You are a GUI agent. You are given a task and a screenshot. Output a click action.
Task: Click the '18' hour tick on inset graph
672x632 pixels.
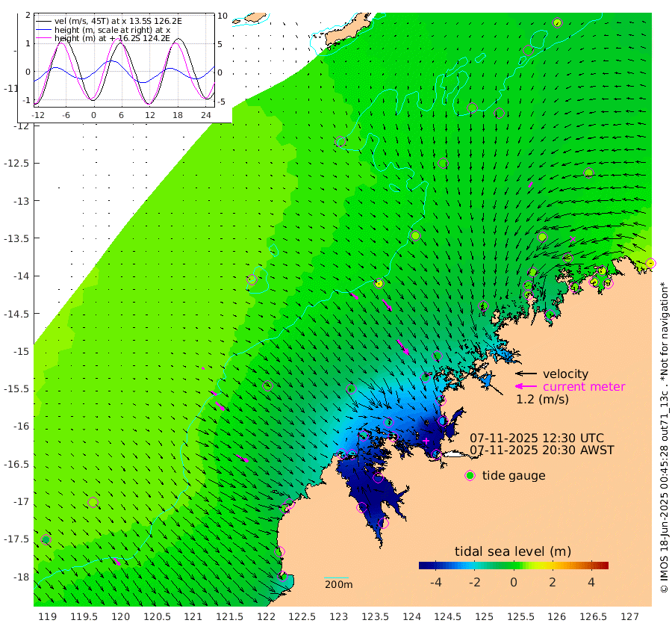click(x=178, y=115)
